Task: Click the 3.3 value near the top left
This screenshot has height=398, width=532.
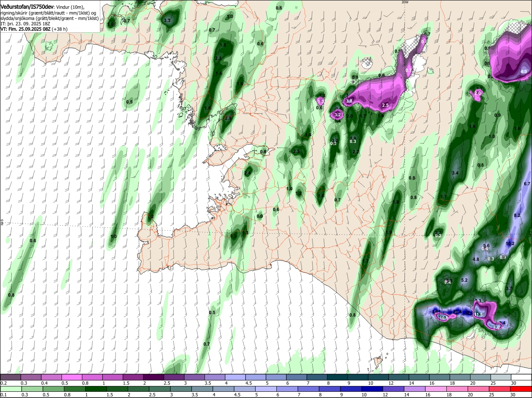Action: pyautogui.click(x=167, y=20)
